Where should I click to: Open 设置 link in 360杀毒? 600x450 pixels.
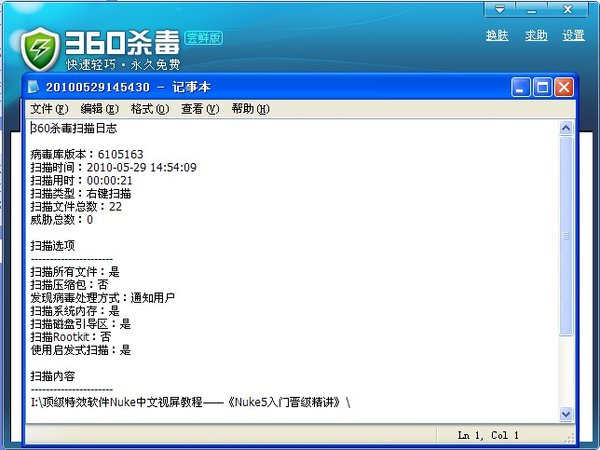pos(574,36)
